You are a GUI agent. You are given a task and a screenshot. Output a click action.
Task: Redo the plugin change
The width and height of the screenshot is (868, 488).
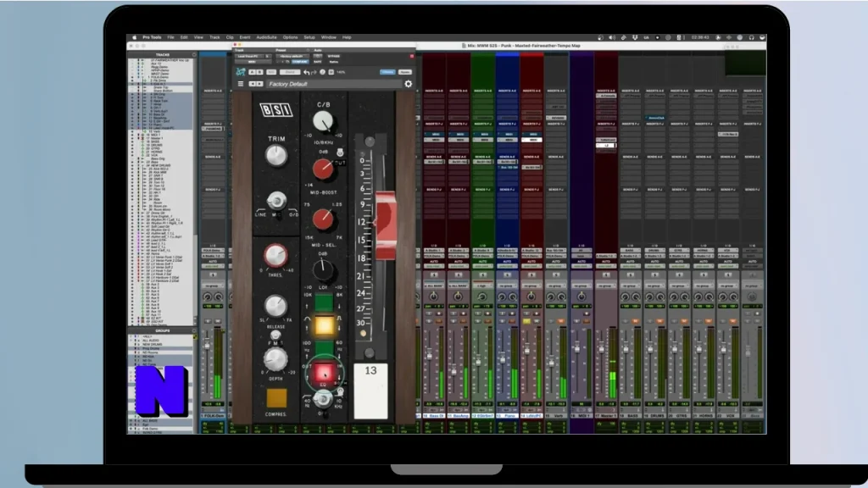point(314,73)
